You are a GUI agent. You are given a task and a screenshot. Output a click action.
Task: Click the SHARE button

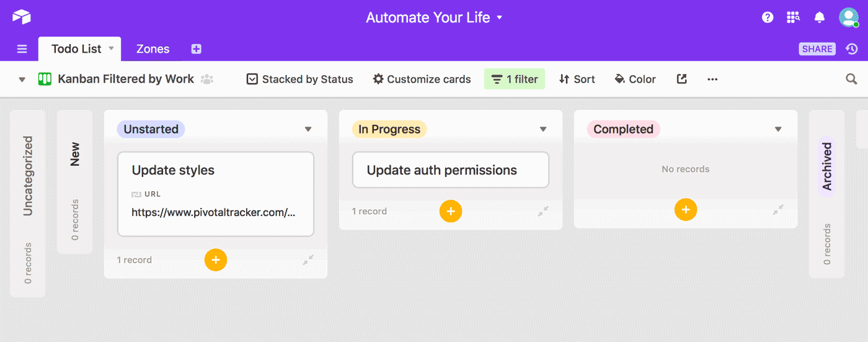click(817, 49)
